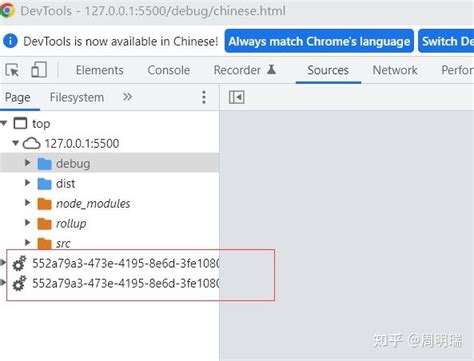Viewport: 474px width, 361px height.
Task: Select the rollup folder label
Action: click(71, 224)
